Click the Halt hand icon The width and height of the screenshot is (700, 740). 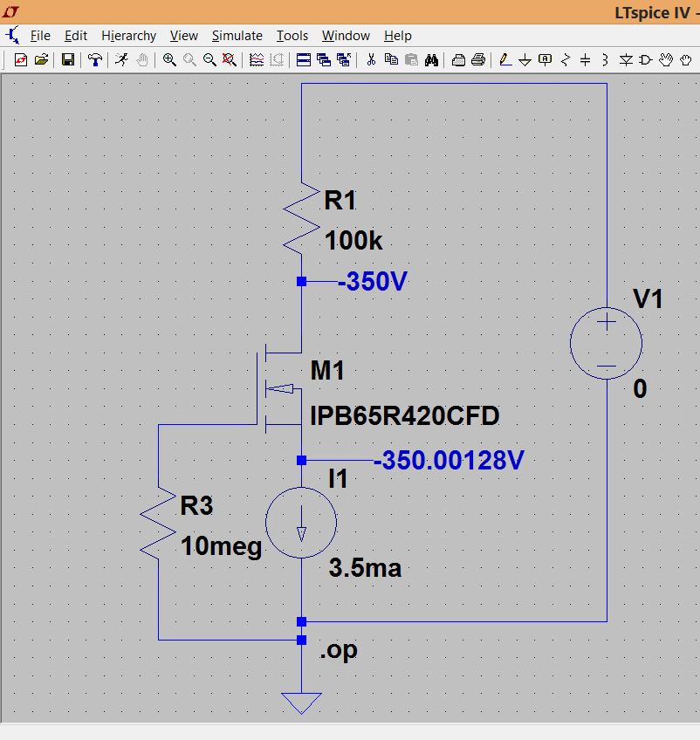pos(142,60)
